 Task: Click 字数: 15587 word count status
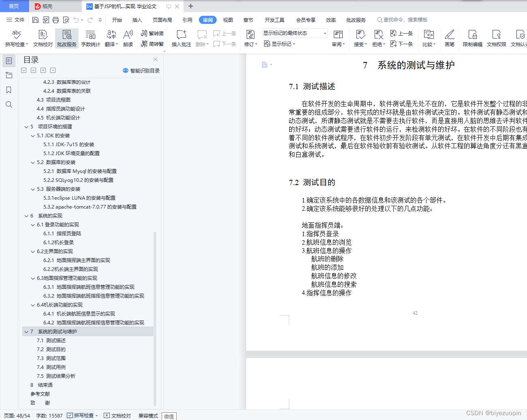coord(49,416)
